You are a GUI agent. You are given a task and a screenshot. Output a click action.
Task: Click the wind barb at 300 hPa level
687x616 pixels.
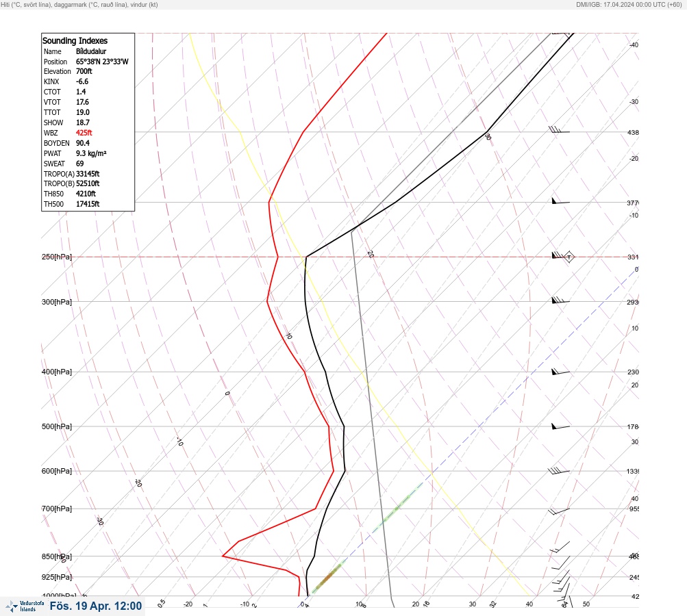[560, 300]
